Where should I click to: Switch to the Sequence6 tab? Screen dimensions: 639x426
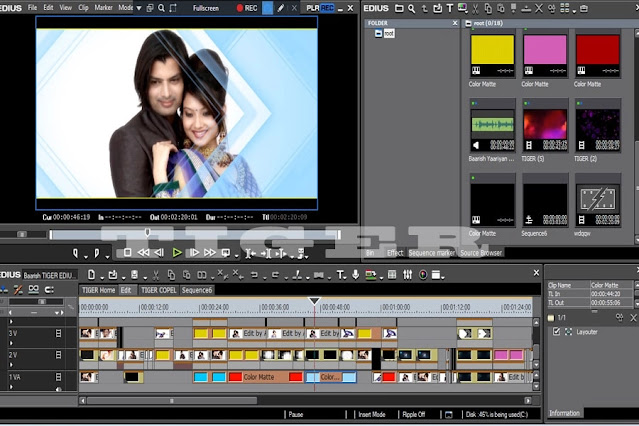coord(197,290)
